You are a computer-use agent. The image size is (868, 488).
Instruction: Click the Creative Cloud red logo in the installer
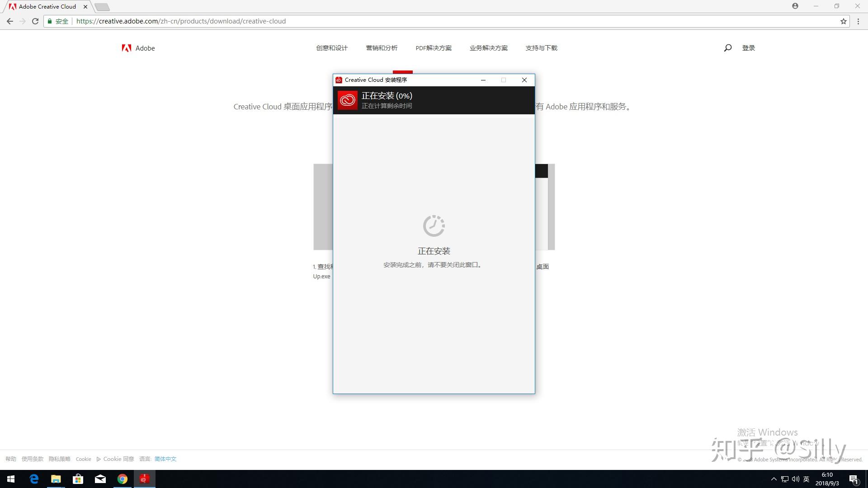(x=347, y=100)
